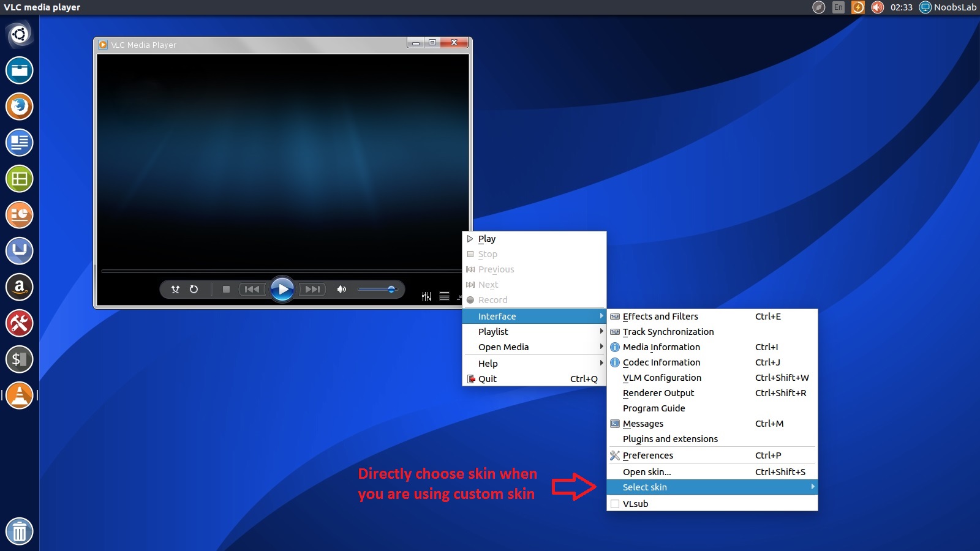The height and width of the screenshot is (551, 980).
Task: Select Record in the context menu
Action: point(534,300)
